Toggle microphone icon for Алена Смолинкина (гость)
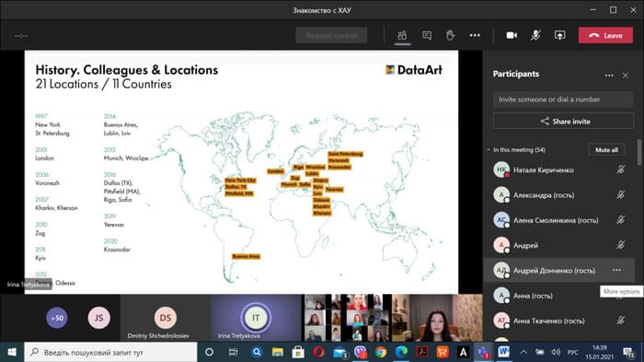 pos(621,220)
